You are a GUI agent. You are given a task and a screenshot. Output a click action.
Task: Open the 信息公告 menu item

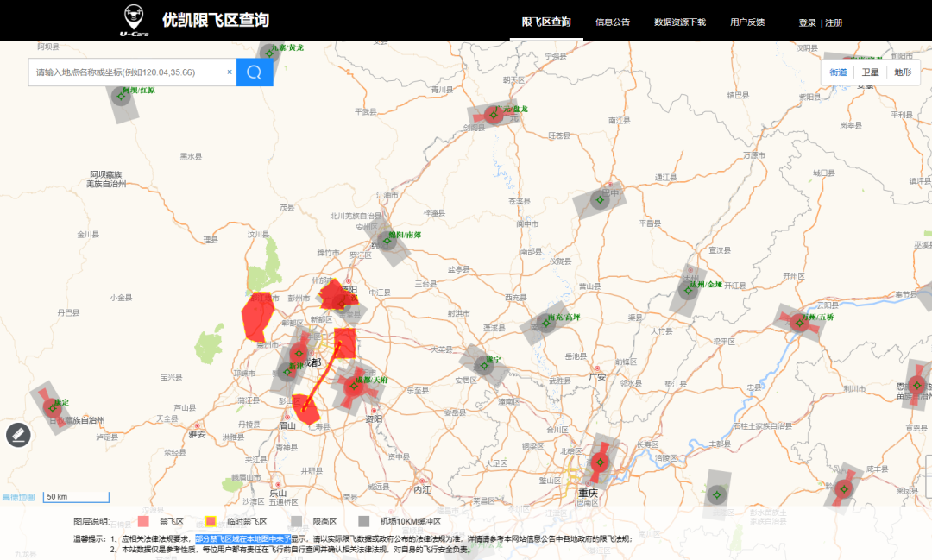pos(613,22)
